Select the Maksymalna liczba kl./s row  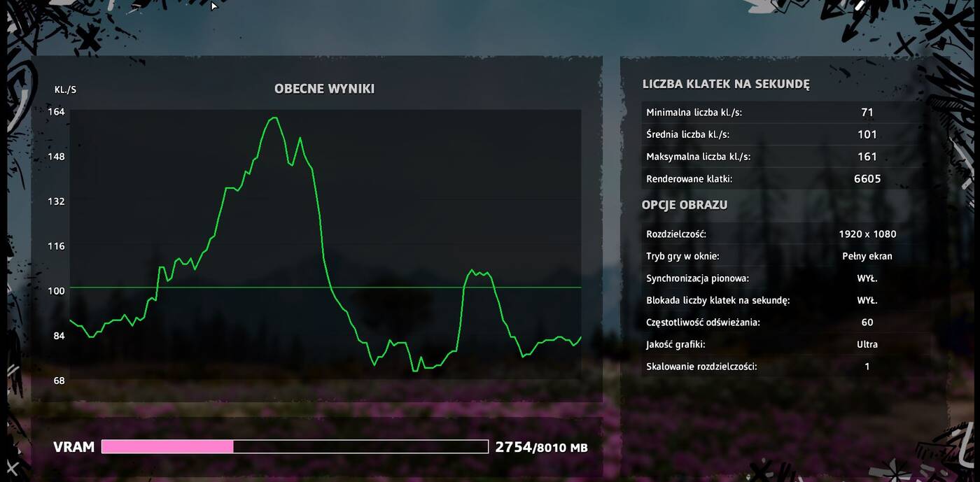tap(781, 157)
